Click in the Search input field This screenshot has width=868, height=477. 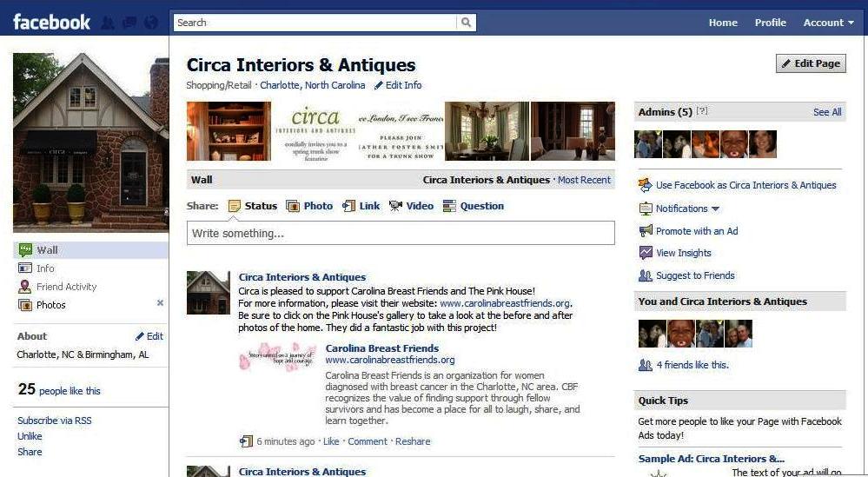[315, 23]
